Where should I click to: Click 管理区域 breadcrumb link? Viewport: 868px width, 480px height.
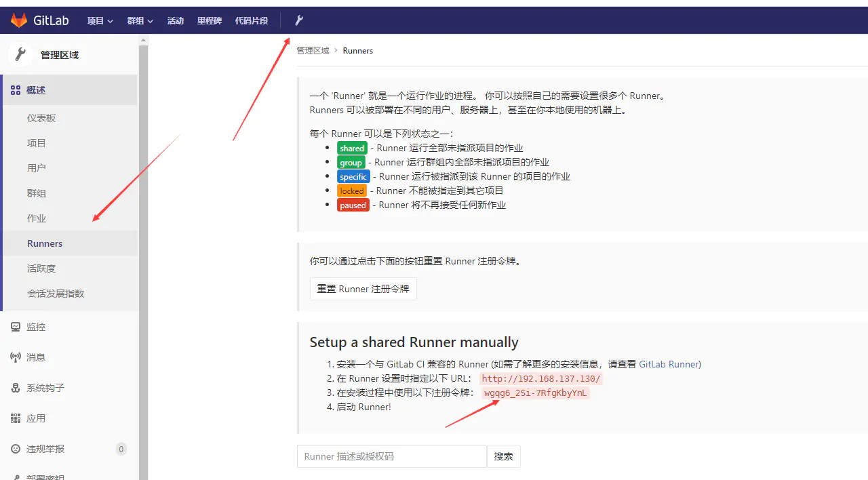tap(313, 51)
